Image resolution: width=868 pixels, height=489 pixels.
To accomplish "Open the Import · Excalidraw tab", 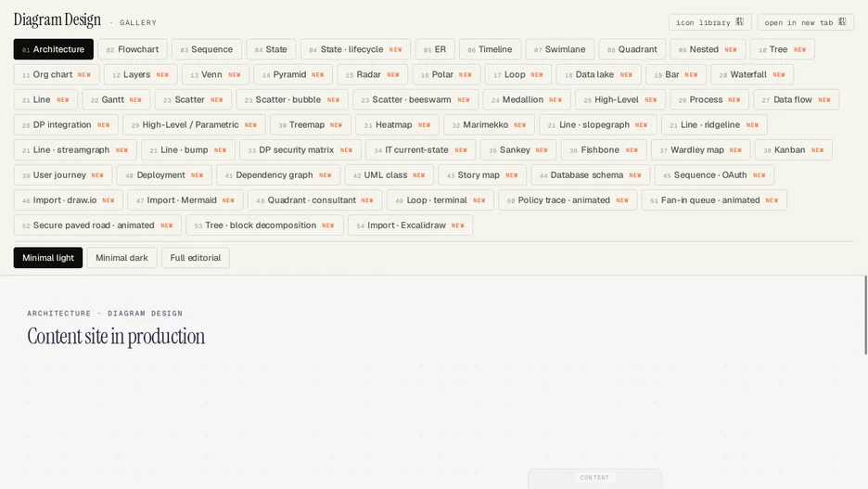I will click(x=411, y=225).
